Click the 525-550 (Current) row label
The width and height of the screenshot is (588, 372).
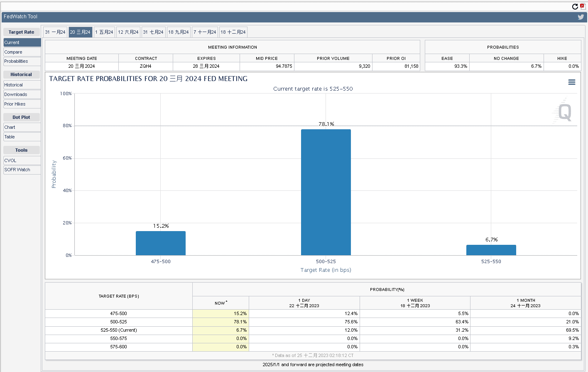click(x=119, y=330)
